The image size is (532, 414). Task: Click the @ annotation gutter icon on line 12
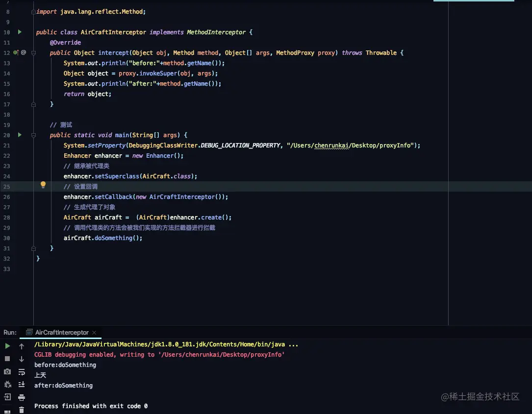click(24, 52)
